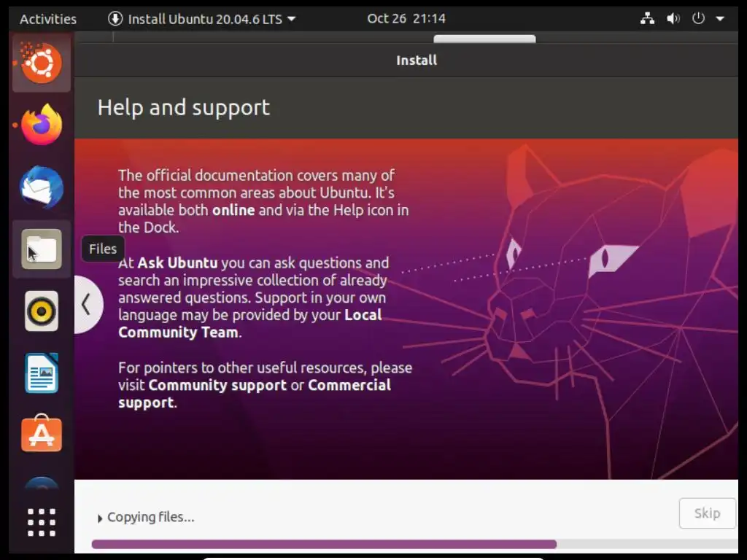The height and width of the screenshot is (560, 747).
Task: Open the clock Oct 26 21:14 calendar
Action: (x=406, y=18)
